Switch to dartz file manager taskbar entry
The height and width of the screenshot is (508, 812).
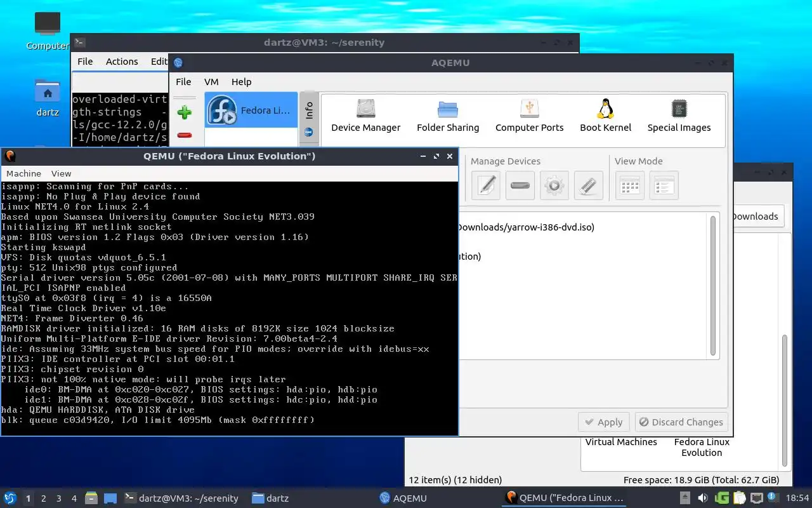[x=270, y=498]
